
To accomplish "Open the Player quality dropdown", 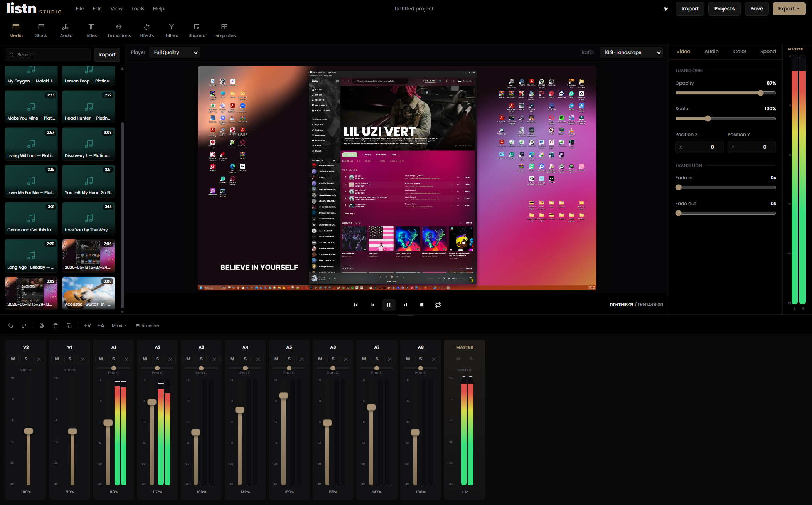I will (x=175, y=52).
